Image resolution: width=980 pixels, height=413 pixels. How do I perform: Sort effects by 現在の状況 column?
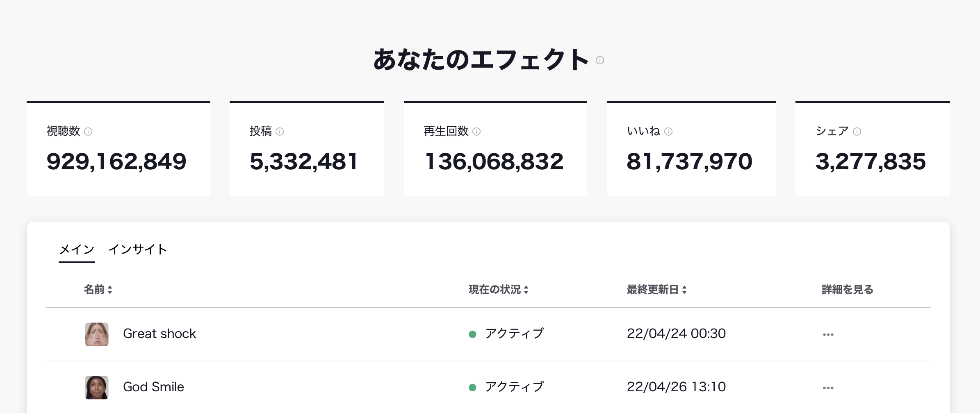coord(498,290)
